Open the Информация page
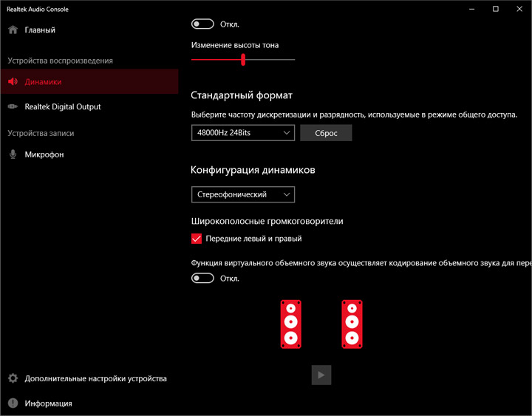The height and width of the screenshot is (416, 532). [89, 403]
